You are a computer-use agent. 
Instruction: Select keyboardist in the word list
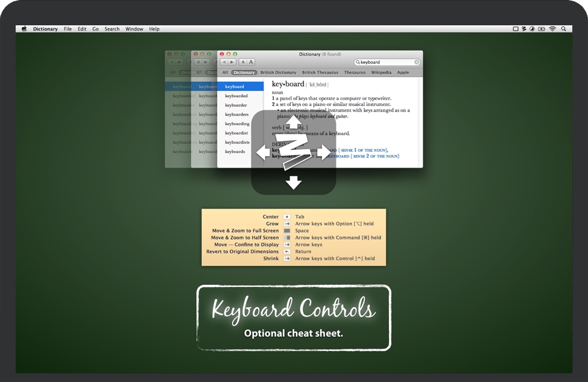click(236, 133)
